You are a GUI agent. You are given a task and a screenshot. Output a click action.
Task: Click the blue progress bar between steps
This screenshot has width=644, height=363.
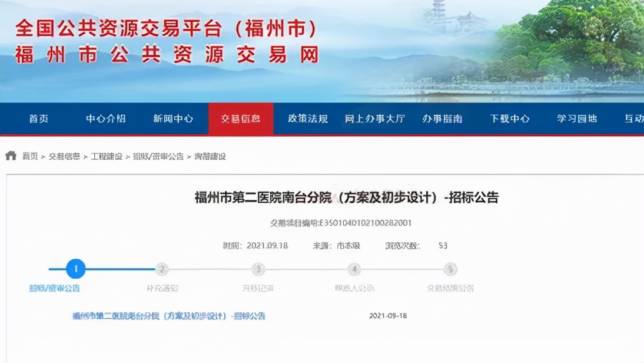pos(118,268)
